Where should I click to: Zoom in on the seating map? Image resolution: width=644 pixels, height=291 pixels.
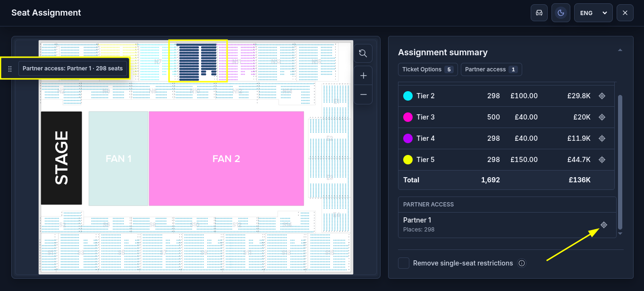(x=363, y=76)
